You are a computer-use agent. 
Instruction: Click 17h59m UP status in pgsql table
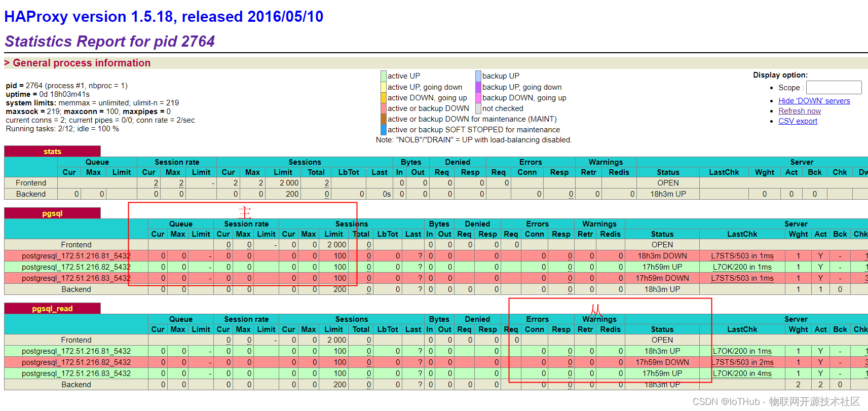point(662,267)
